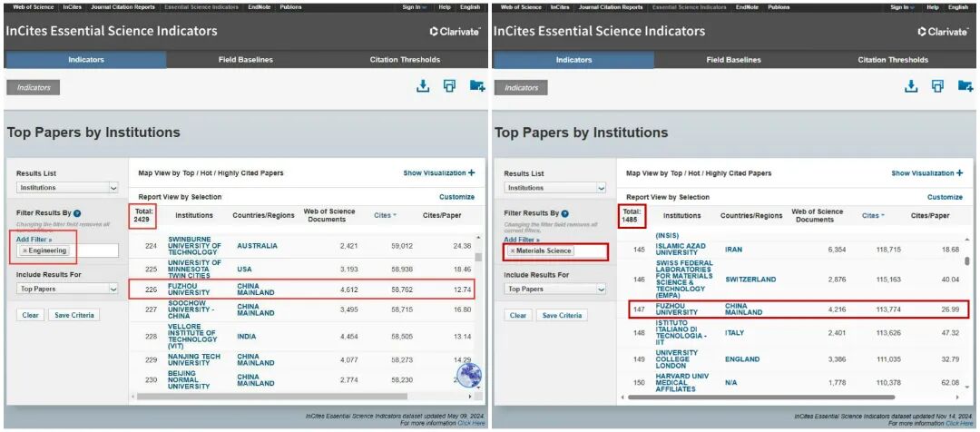
Task: Select Indicators tab in right window
Action: 573,60
